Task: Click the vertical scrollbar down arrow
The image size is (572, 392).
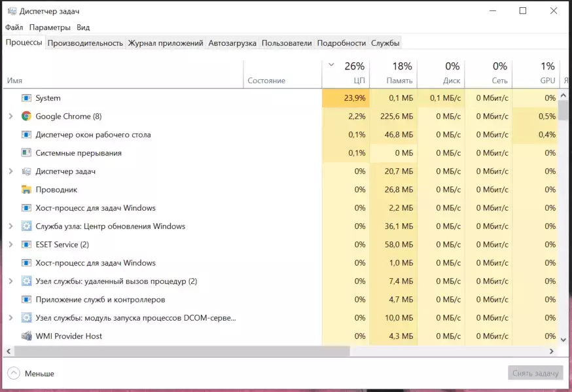Action: (563, 340)
